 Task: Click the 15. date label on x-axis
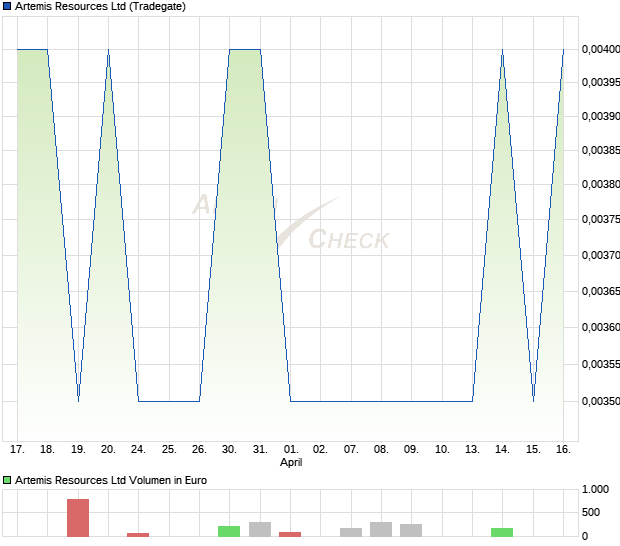[533, 449]
